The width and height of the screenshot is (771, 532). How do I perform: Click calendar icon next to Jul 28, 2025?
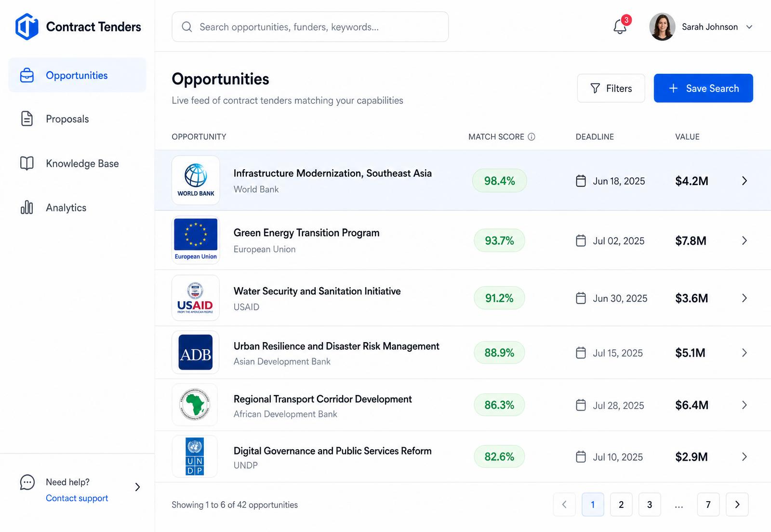[581, 405]
